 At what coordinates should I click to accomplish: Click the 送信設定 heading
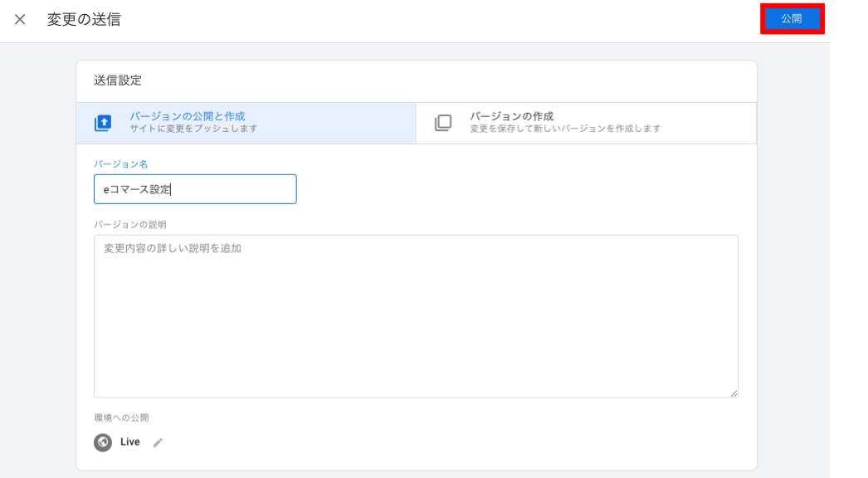point(118,80)
